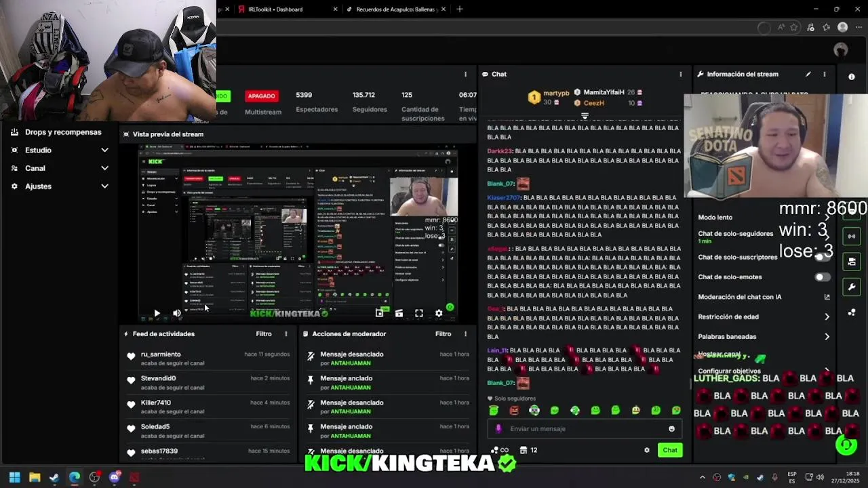Click the store icon next to 12

[x=524, y=450]
